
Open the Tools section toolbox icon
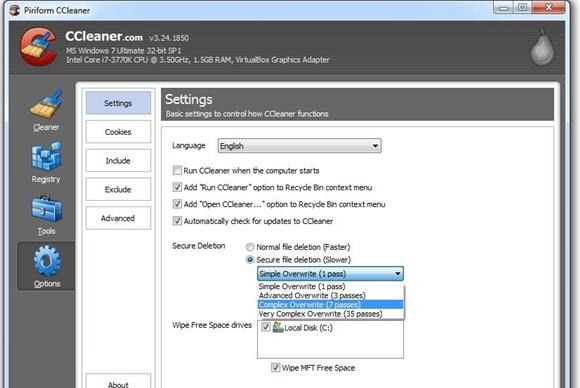(x=47, y=208)
